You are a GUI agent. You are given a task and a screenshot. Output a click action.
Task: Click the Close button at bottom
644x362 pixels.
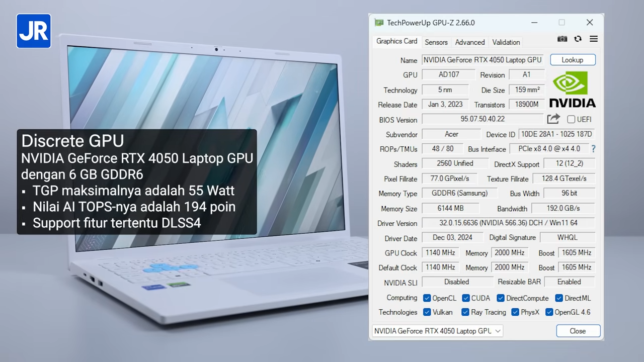tap(578, 331)
